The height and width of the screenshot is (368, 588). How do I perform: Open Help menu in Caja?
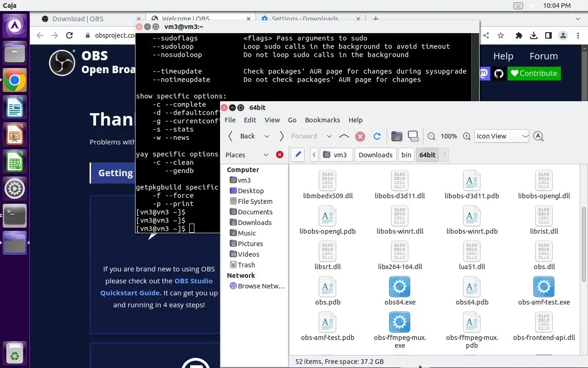click(x=356, y=120)
